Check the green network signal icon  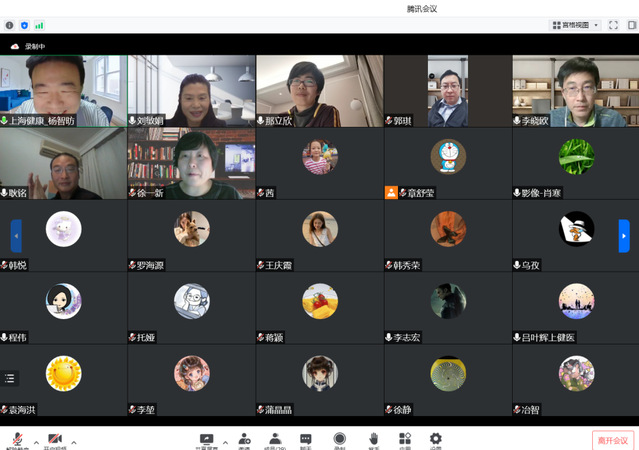tap(39, 24)
